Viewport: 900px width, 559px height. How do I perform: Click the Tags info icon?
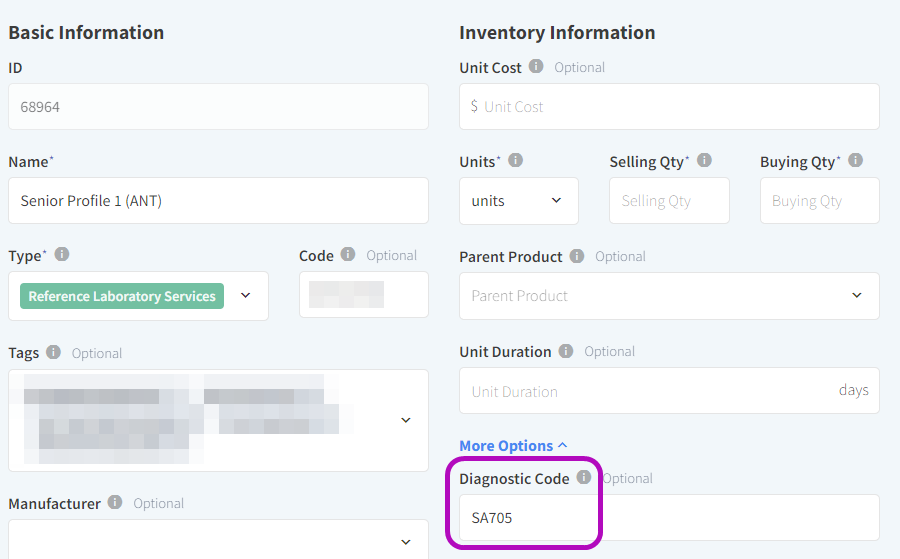click(x=54, y=352)
